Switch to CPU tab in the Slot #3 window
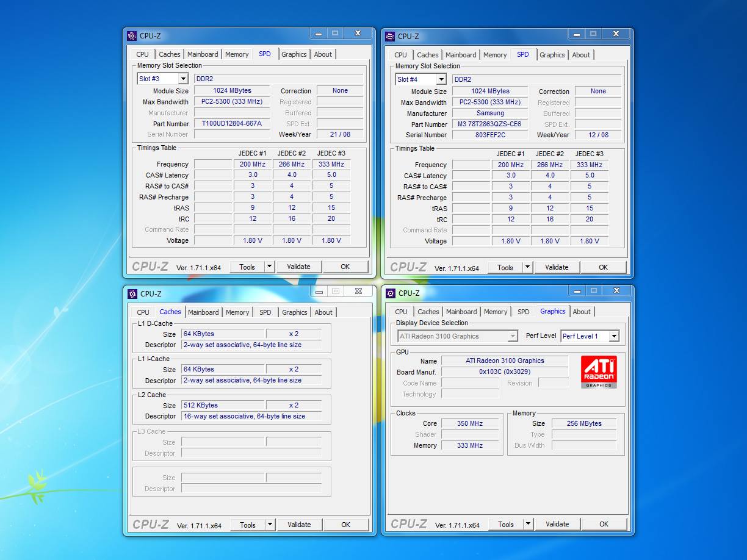The image size is (747, 560). [143, 54]
